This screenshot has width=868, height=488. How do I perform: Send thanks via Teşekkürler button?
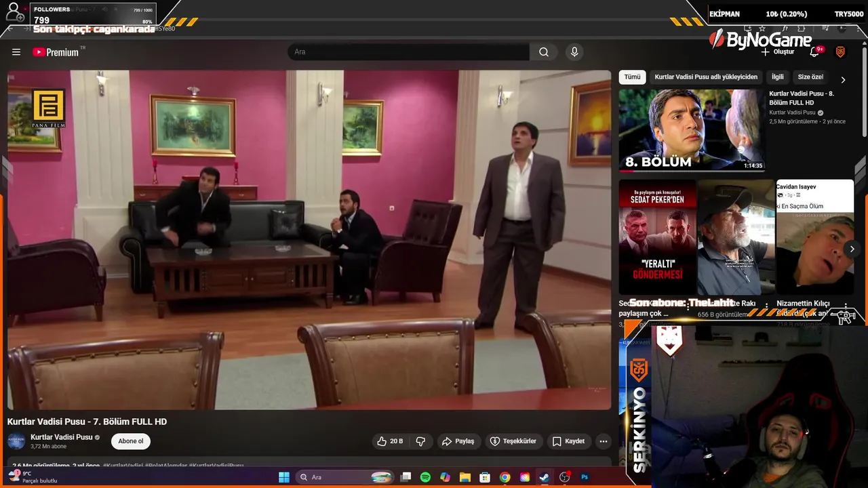(513, 441)
